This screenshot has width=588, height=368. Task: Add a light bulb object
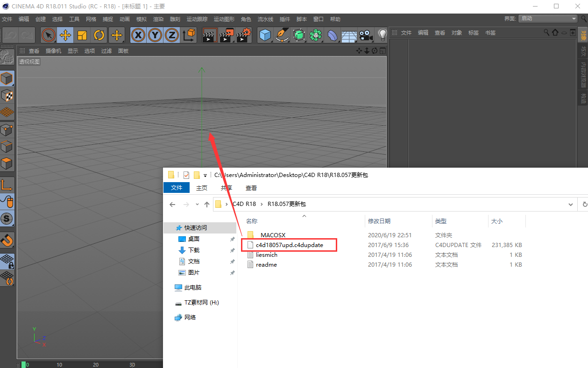click(x=382, y=35)
